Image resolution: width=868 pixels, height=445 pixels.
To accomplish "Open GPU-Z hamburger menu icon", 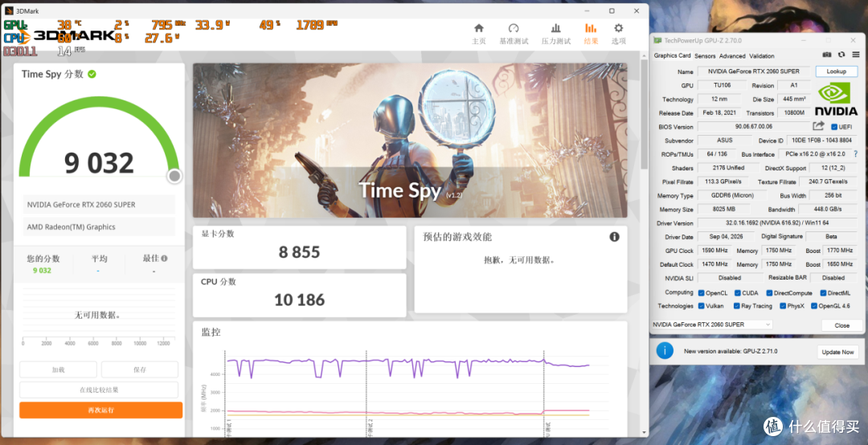I will [856, 55].
